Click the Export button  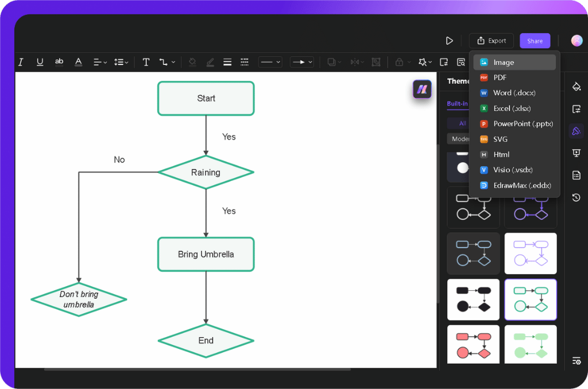click(x=491, y=41)
